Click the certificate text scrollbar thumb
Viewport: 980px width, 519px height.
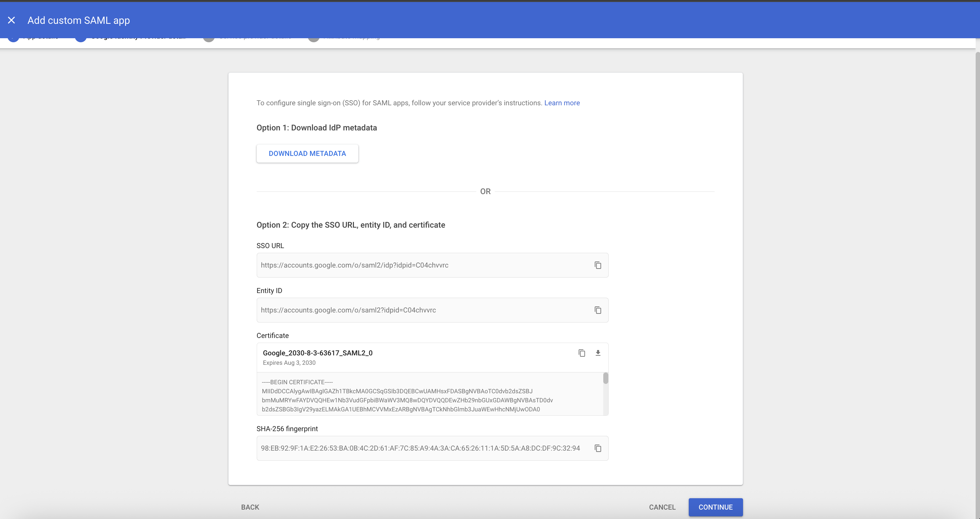coord(605,378)
